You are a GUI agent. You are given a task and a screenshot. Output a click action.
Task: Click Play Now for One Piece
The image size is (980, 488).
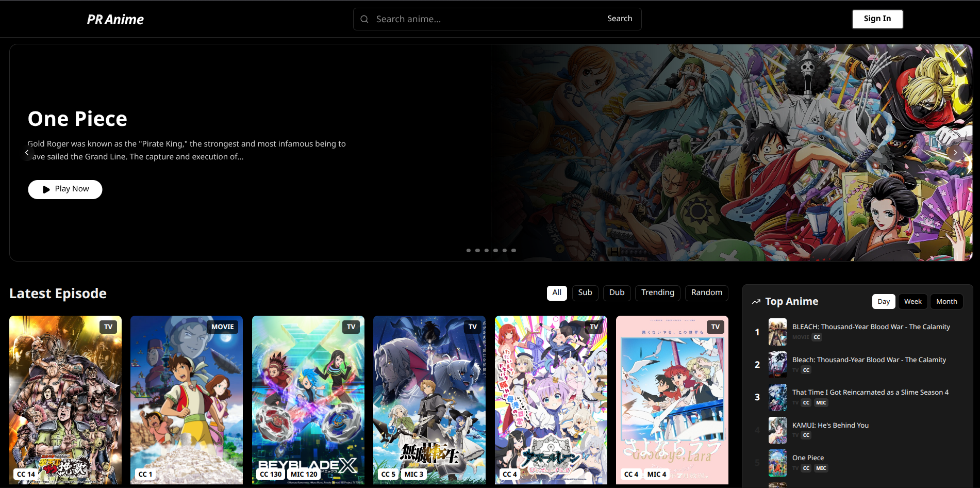[x=65, y=189]
